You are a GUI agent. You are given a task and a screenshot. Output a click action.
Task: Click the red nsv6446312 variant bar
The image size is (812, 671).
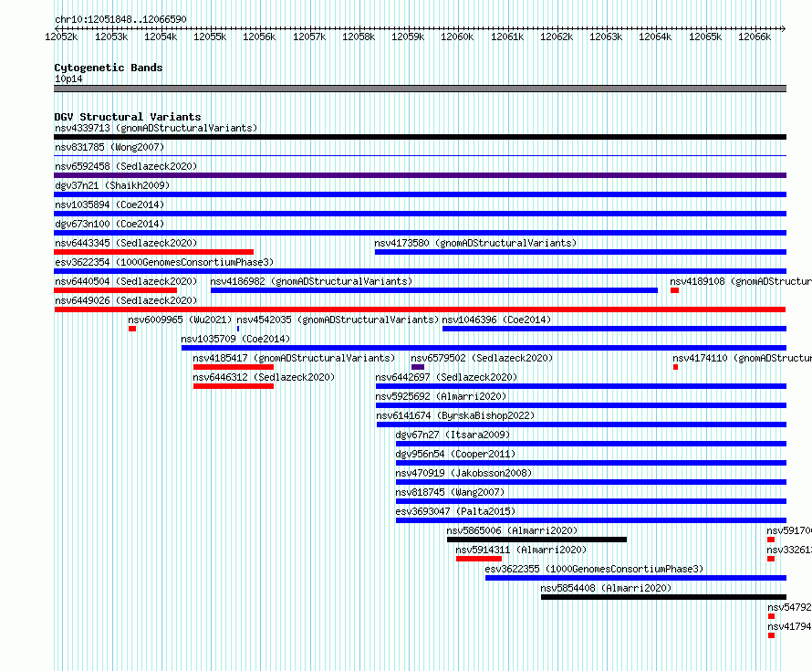234,386
